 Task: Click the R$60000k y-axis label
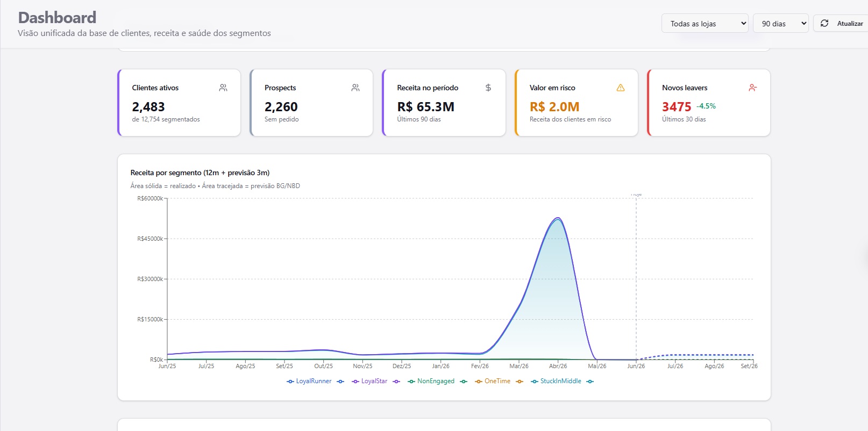tap(150, 198)
